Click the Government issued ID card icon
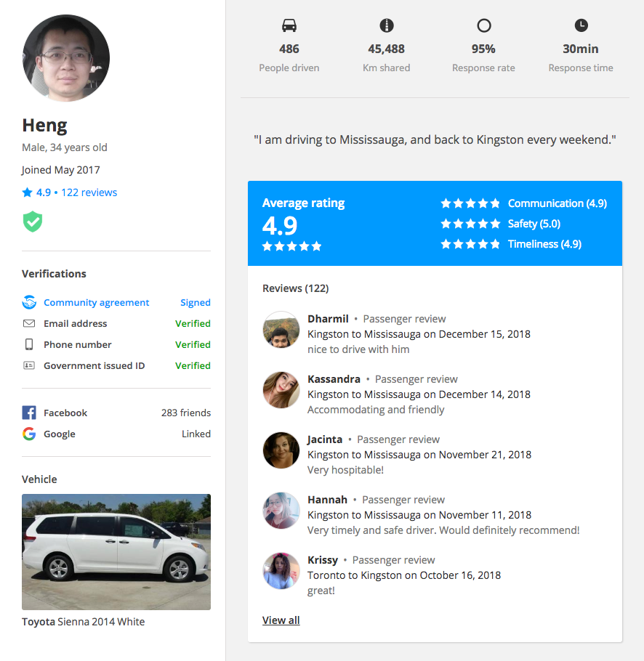This screenshot has width=644, height=661. pos(28,365)
